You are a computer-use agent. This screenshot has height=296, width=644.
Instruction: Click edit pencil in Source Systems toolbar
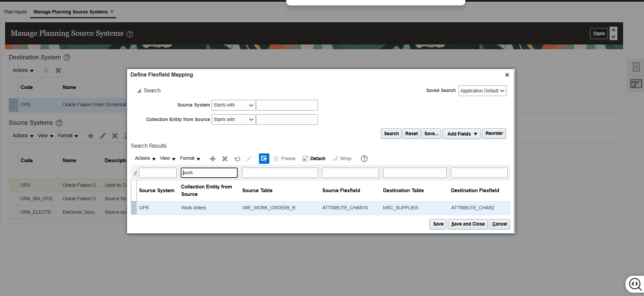(x=103, y=136)
